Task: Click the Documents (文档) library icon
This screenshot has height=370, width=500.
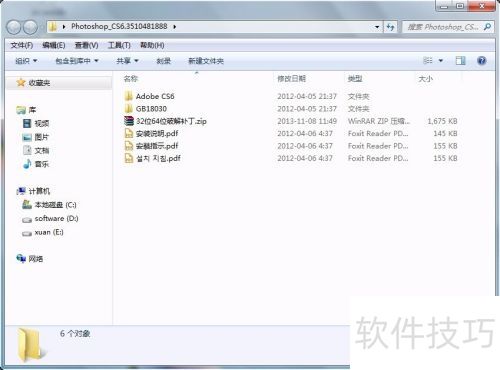Action: 27,150
